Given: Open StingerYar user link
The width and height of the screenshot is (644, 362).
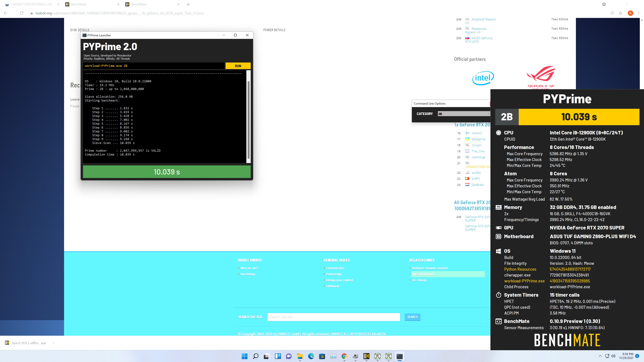Looking at the screenshot, I should 479,139.
